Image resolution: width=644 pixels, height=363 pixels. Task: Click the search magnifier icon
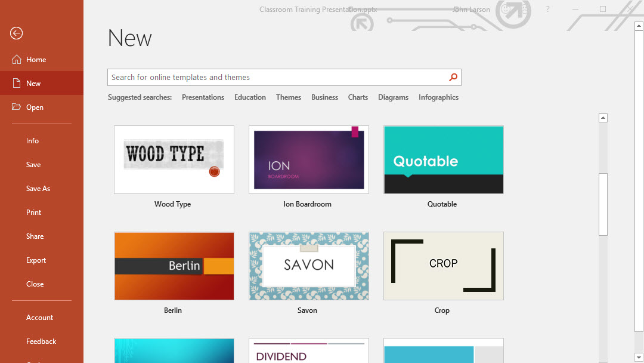[453, 77]
